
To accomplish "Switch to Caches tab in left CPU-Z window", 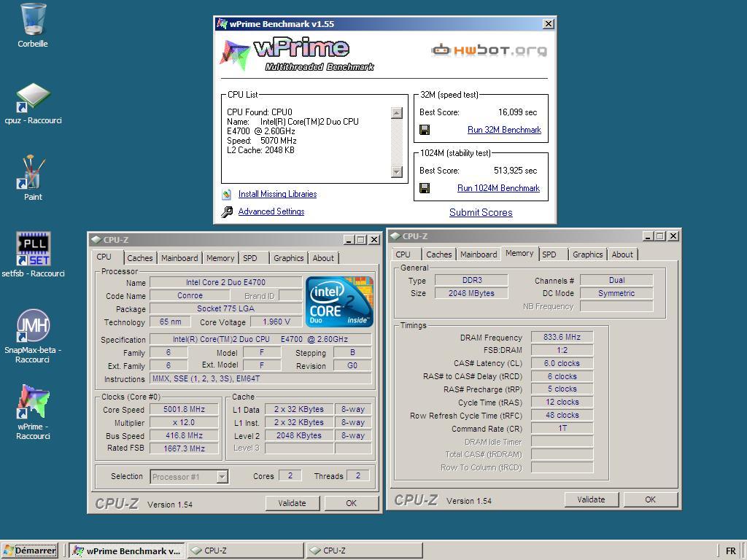I will 140,258.
